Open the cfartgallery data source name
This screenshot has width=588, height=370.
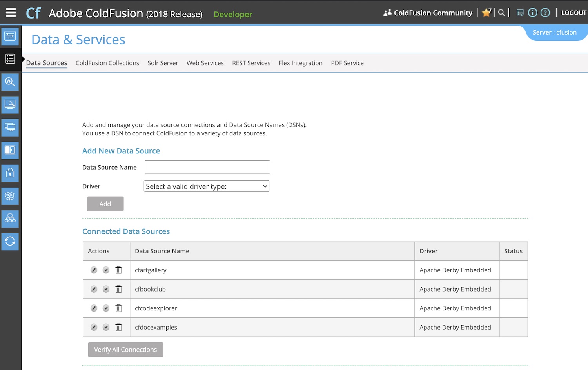pos(151,270)
